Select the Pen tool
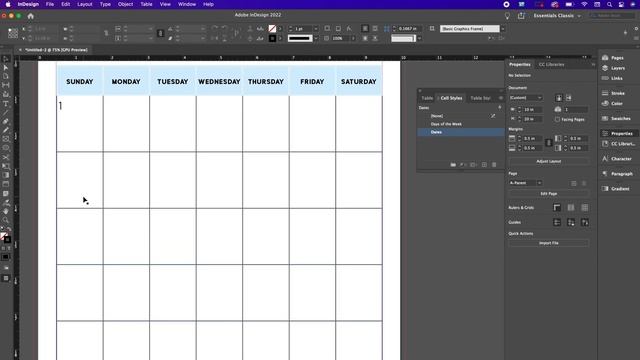Screen dimensions: 640x360 (6, 121)
